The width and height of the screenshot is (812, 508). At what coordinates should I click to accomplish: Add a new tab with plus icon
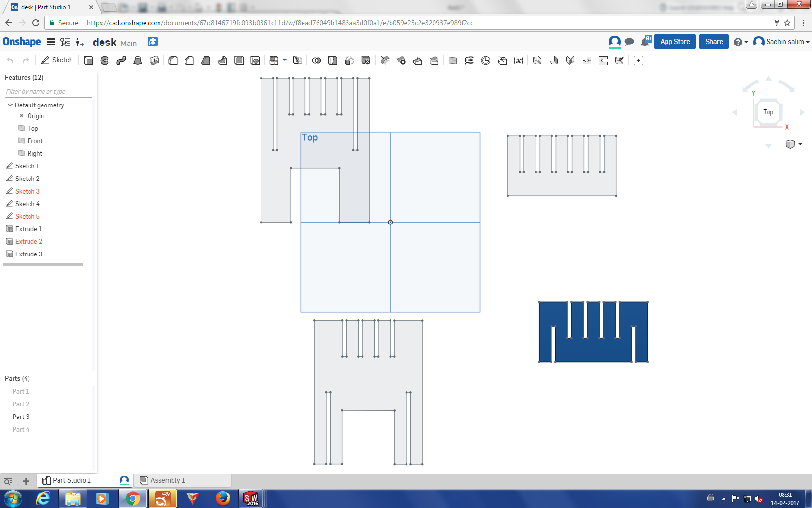coord(26,481)
